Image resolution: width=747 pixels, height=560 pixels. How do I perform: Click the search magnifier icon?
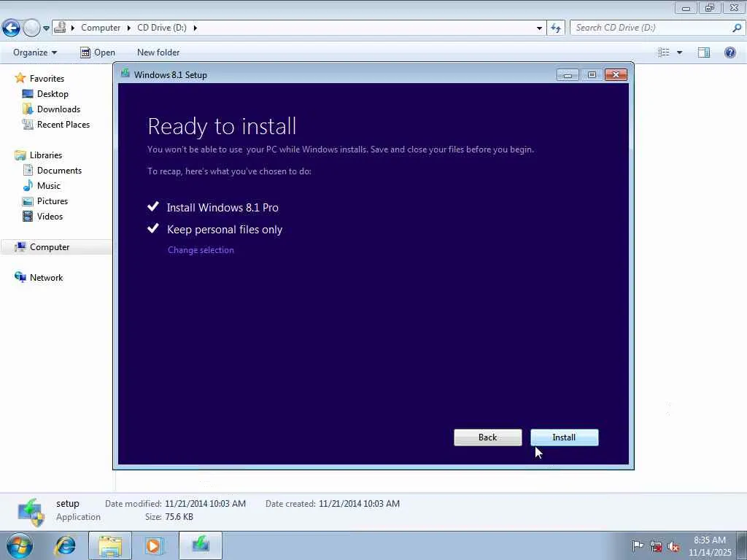coord(737,28)
